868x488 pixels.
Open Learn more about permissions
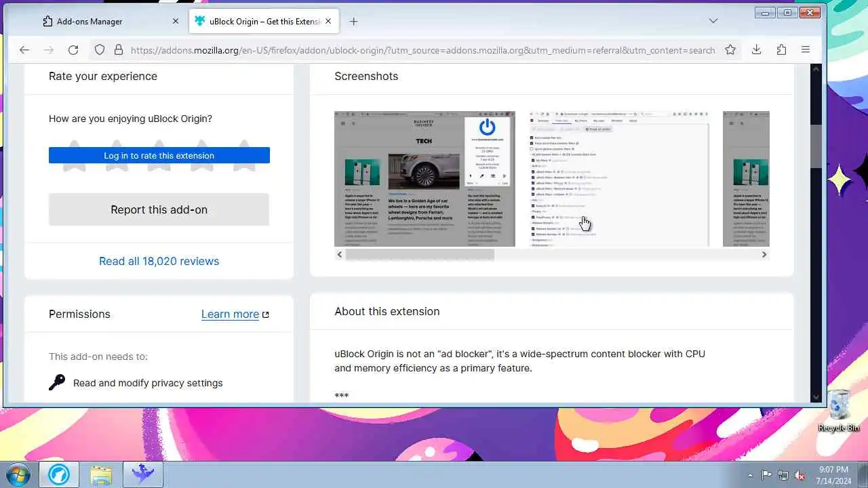(230, 314)
